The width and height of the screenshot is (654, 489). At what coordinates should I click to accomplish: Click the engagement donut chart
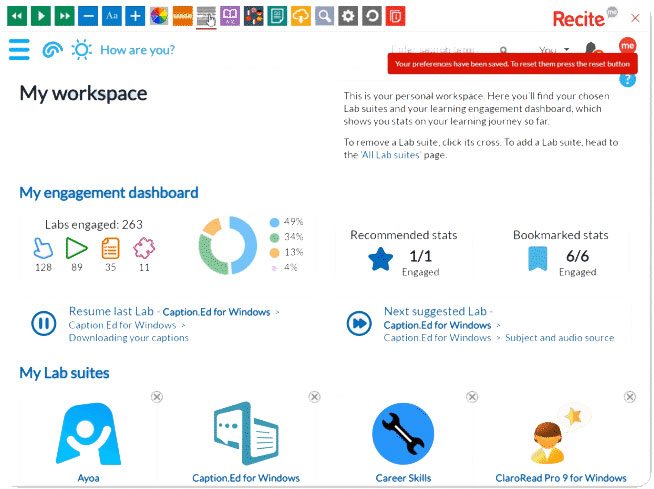227,245
